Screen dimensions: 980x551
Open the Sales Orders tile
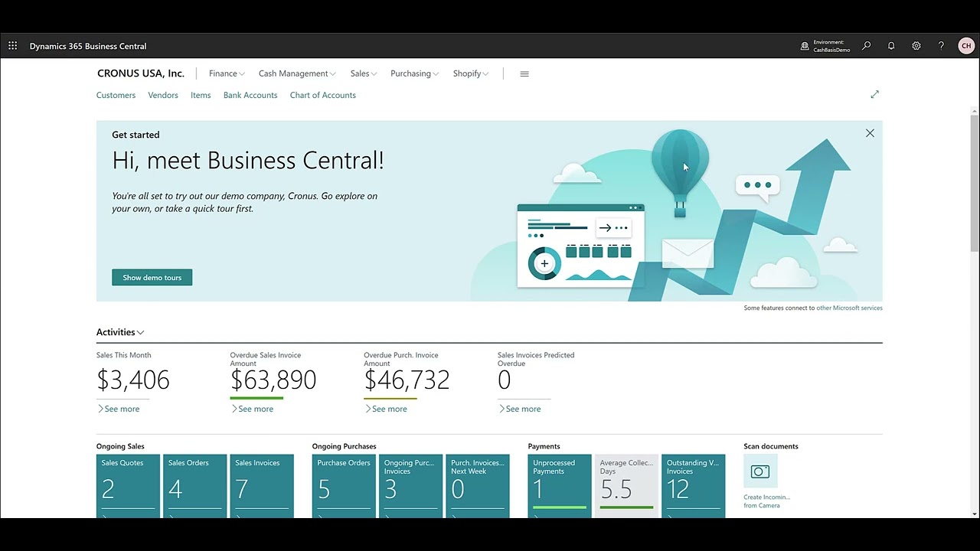coord(194,486)
